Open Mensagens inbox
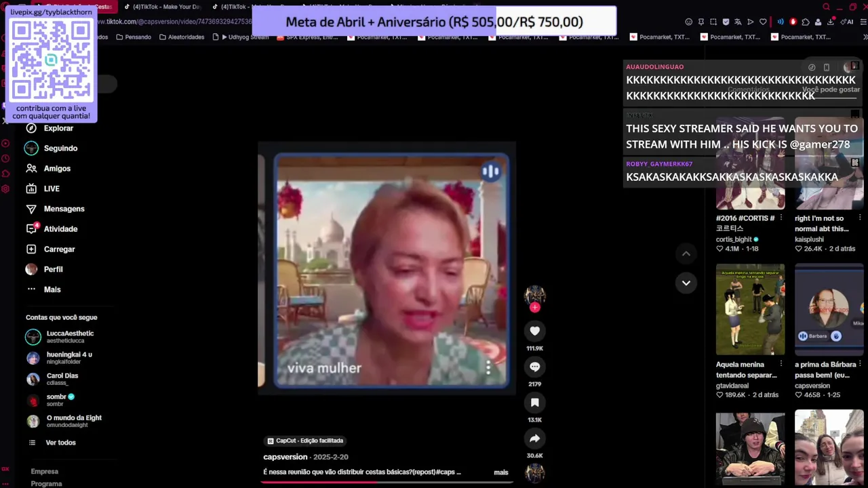The height and width of the screenshot is (488, 868). 55,209
